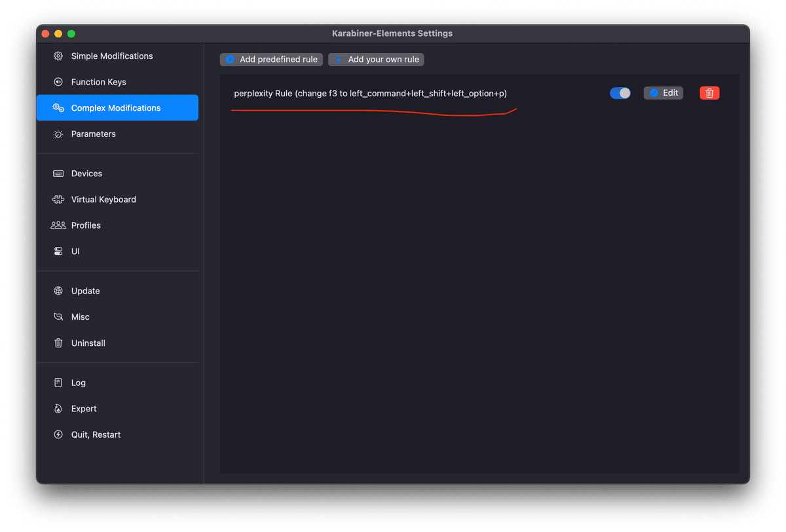786x532 pixels.
Task: Click the Uninstall trash can icon
Action: [x=58, y=343]
